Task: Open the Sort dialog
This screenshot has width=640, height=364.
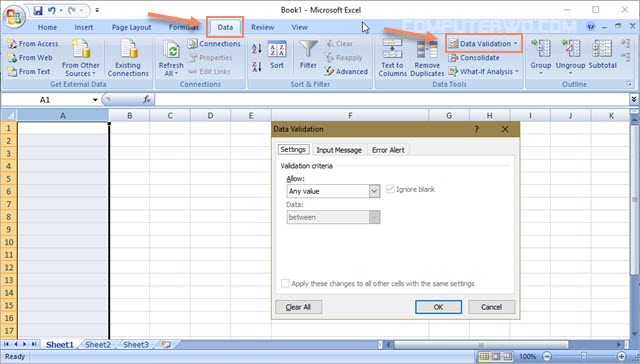Action: click(x=277, y=55)
